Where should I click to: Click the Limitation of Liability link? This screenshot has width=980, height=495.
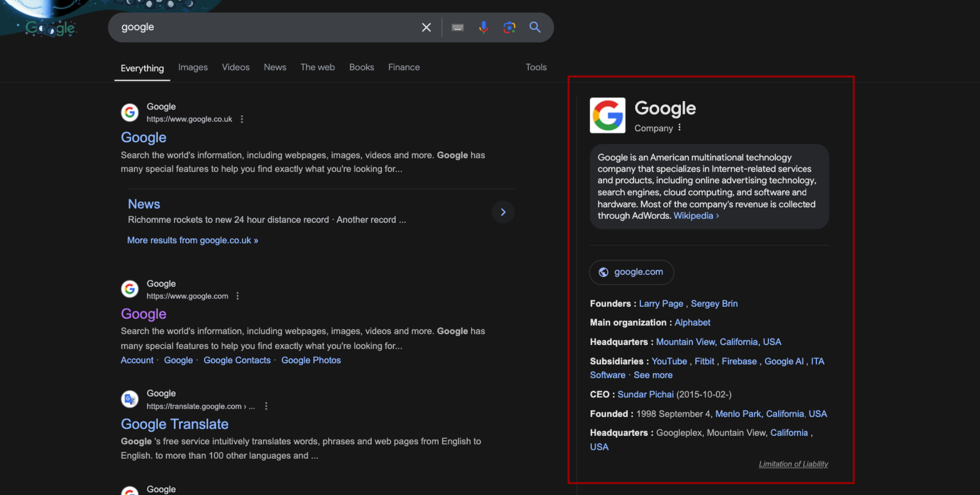pos(793,464)
